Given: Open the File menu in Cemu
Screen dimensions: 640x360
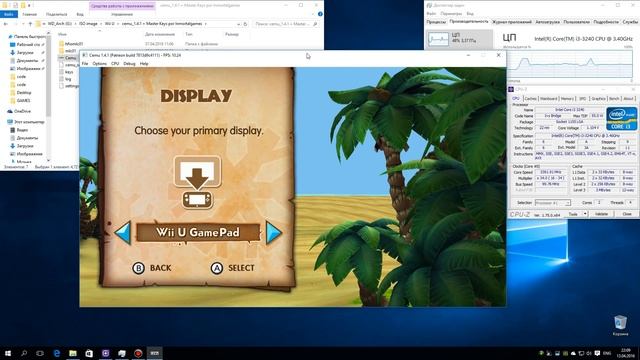Looking at the screenshot, I should [85, 64].
